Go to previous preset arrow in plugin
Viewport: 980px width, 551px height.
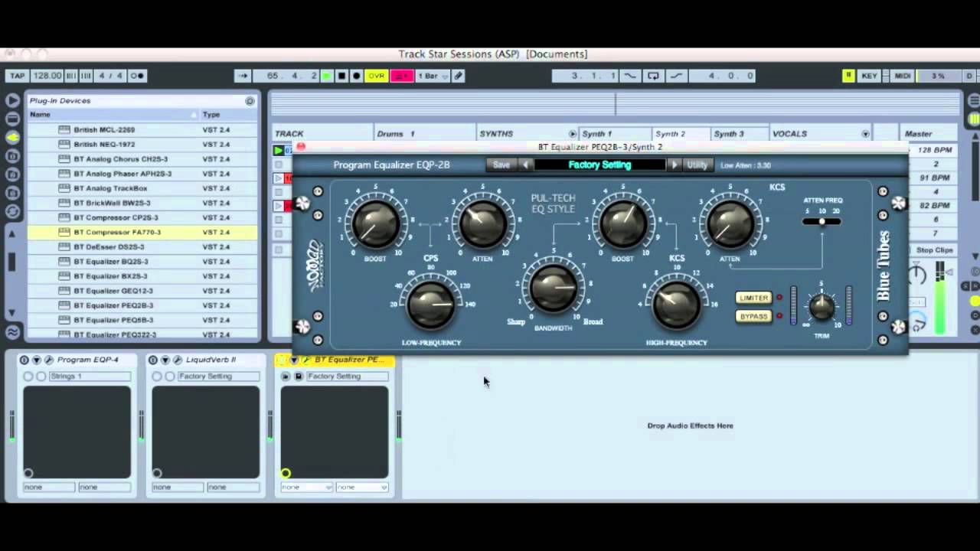tap(525, 165)
